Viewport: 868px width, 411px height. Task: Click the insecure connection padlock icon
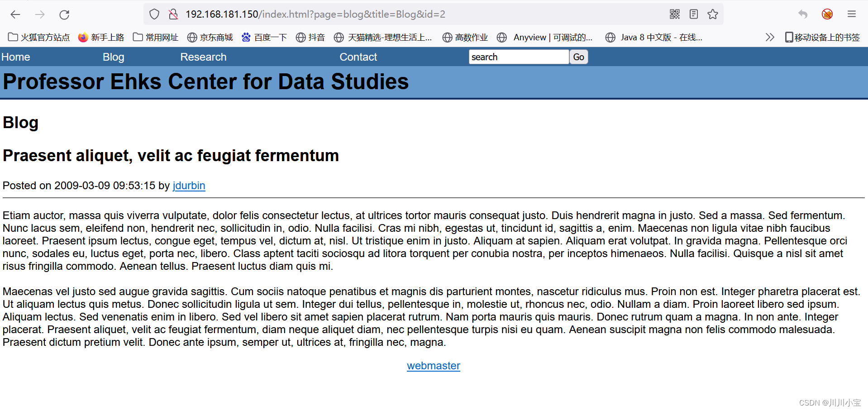[173, 14]
